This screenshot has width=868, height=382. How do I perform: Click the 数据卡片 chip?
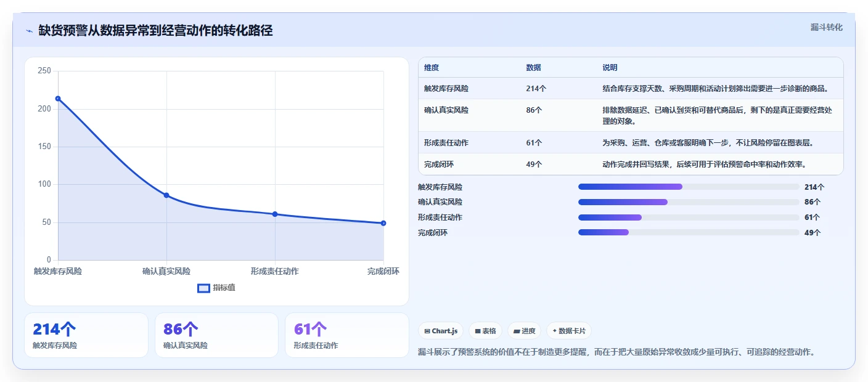pyautogui.click(x=568, y=331)
